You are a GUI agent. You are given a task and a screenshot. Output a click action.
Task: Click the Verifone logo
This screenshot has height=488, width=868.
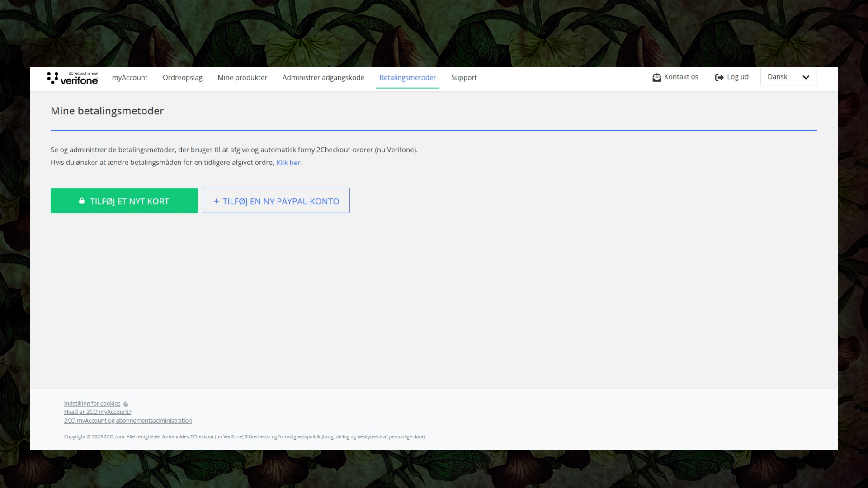[72, 78]
